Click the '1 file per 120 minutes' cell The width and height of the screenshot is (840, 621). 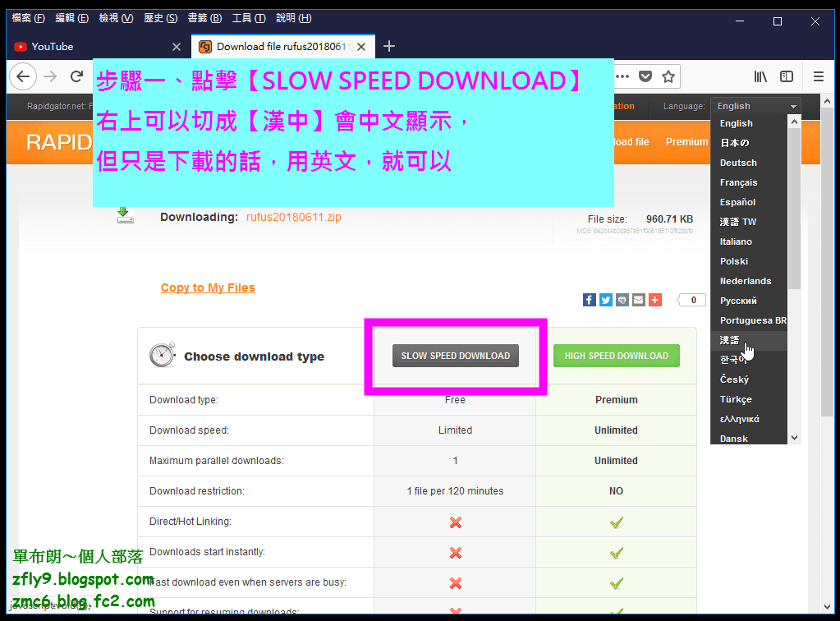(455, 490)
